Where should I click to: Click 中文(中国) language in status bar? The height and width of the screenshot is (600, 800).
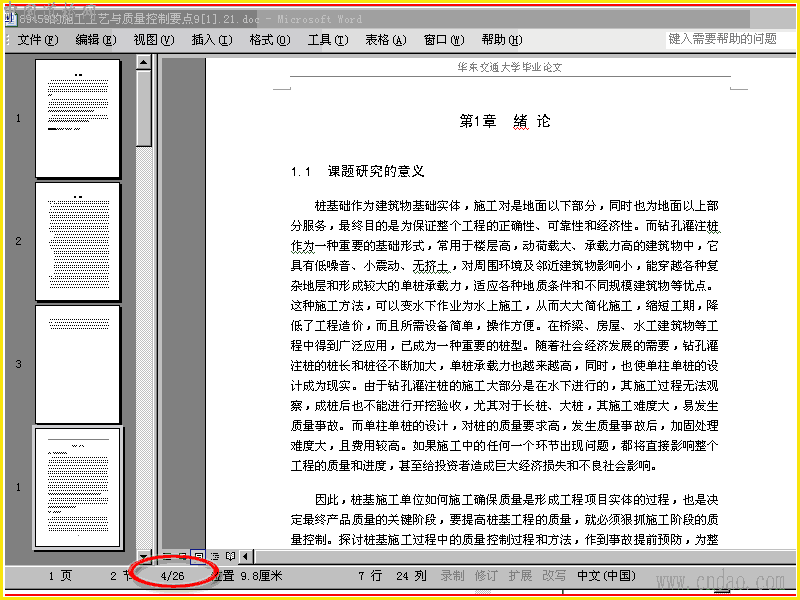pyautogui.click(x=606, y=576)
